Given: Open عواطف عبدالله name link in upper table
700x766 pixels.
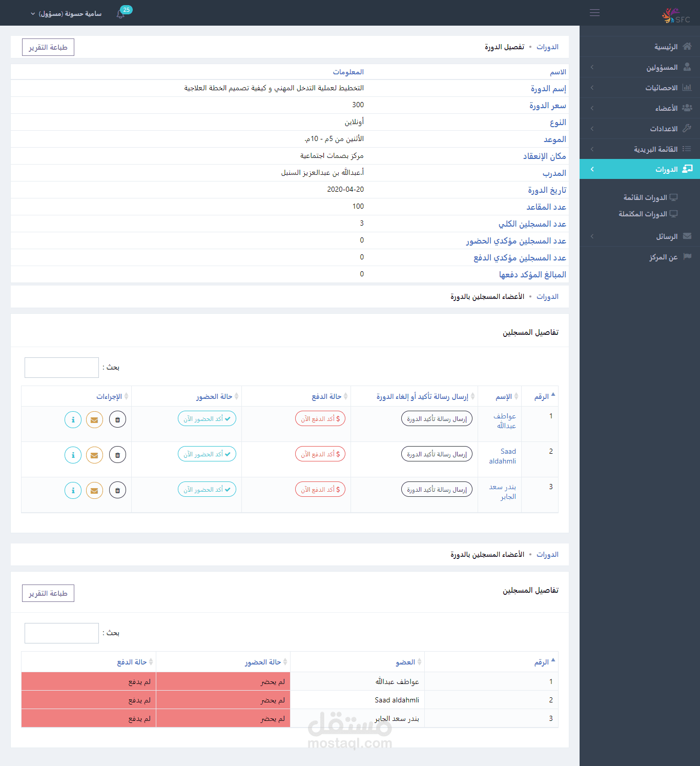Looking at the screenshot, I should (x=505, y=421).
